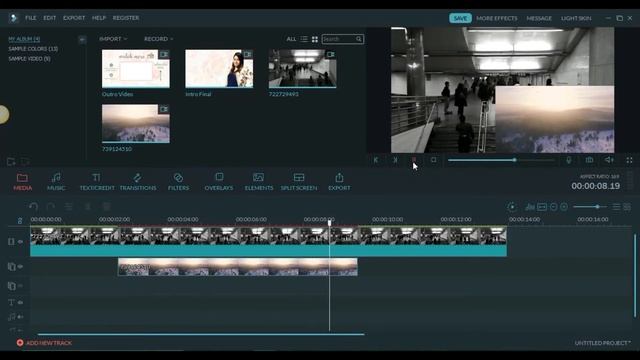Screen dimensions: 640x360
Task: Open the TRANSITIONS tab
Action: [x=138, y=182]
